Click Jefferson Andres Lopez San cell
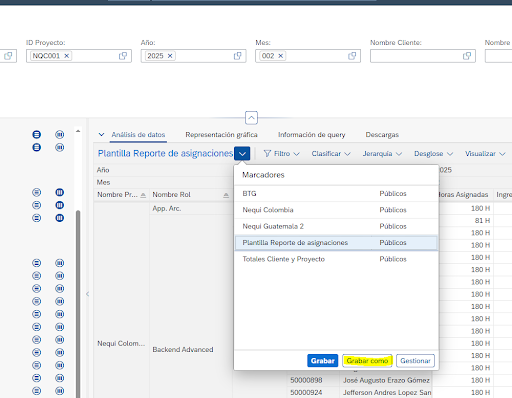The image size is (512, 398). pyautogui.click(x=386, y=392)
